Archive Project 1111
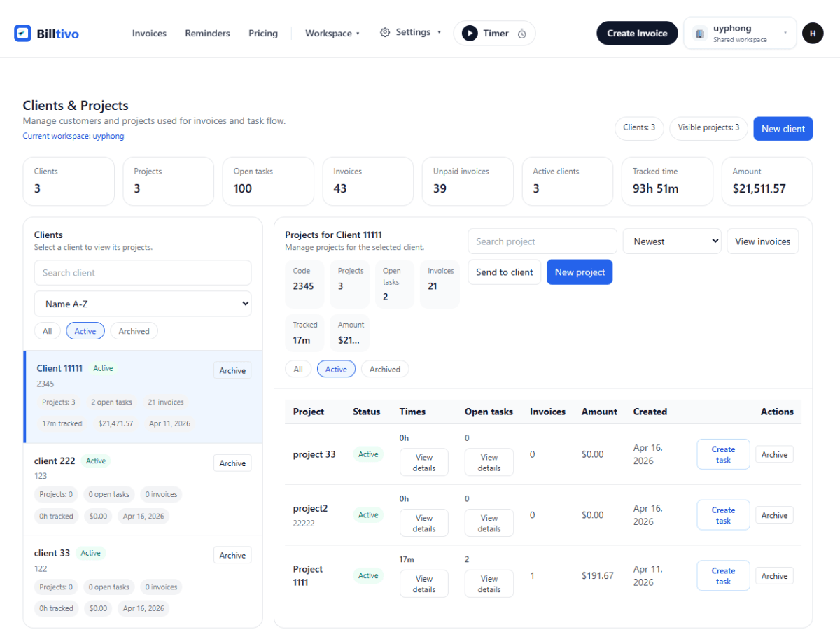Screen dimensions: 840x630 point(774,576)
